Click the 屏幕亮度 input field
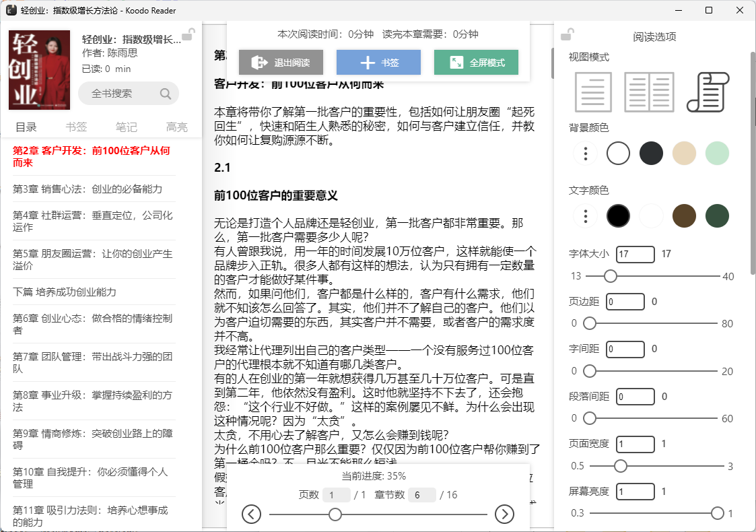The width and height of the screenshot is (756, 532). tap(635, 492)
